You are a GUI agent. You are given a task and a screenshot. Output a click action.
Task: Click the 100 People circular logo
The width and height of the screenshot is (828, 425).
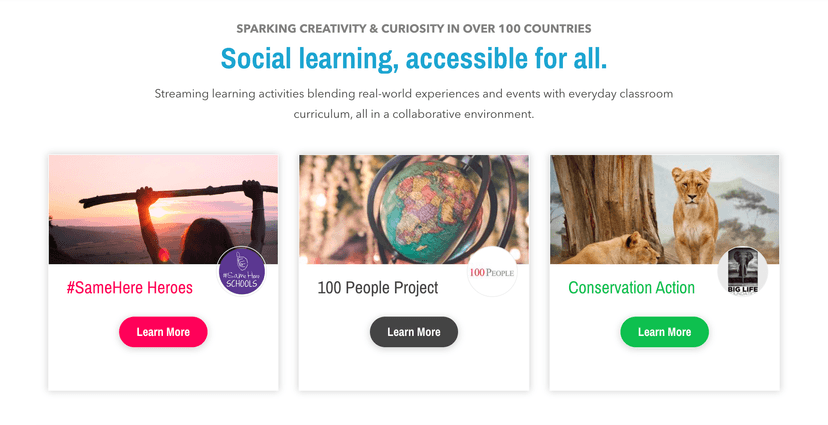[491, 271]
